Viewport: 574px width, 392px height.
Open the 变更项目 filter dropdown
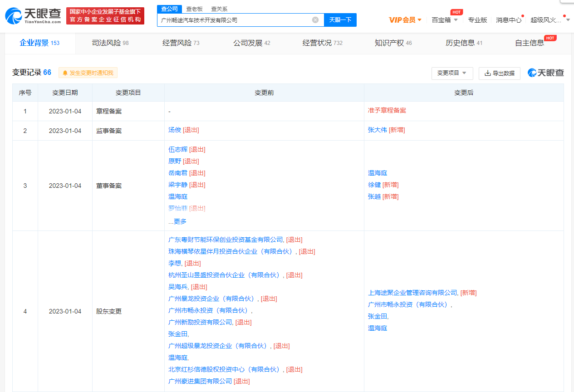point(452,73)
